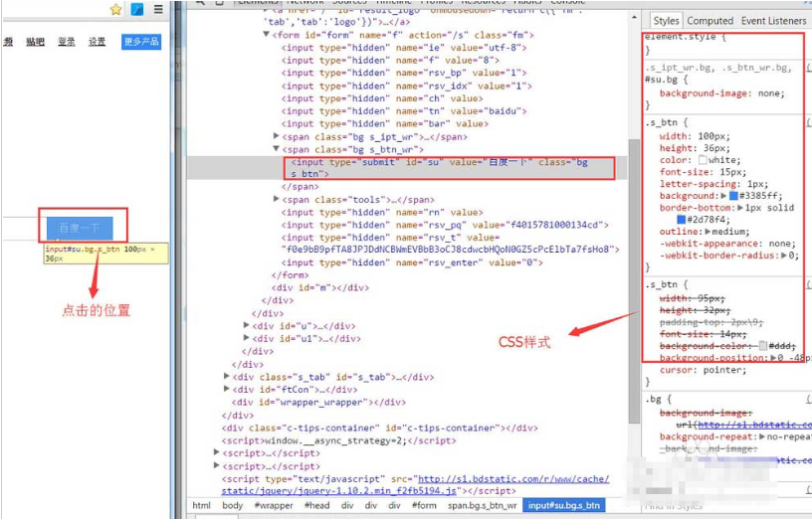The height and width of the screenshot is (519, 812).
Task: Click the cursor: pointer declaration
Action: pyautogui.click(x=703, y=370)
